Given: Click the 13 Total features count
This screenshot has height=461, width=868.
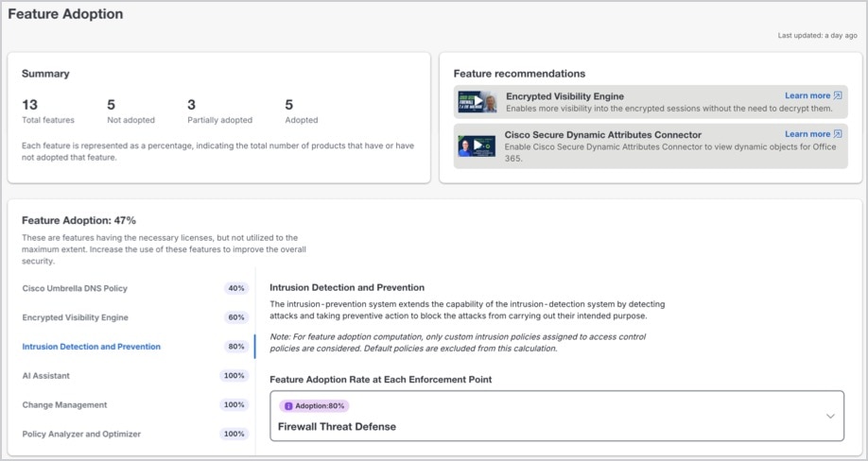Looking at the screenshot, I should [x=30, y=105].
